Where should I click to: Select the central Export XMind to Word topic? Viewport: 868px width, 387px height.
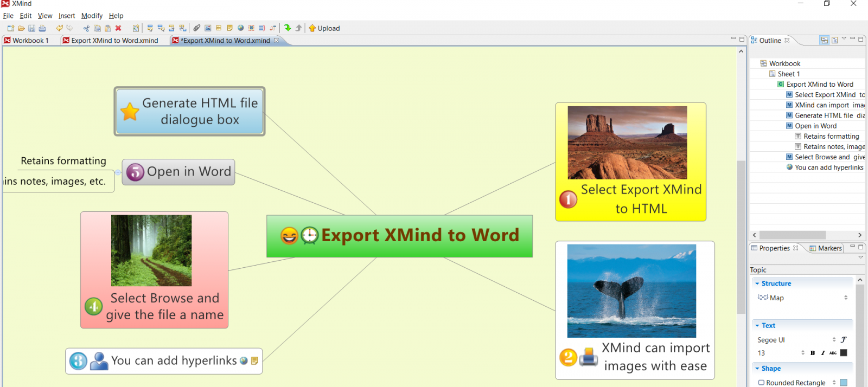point(399,236)
